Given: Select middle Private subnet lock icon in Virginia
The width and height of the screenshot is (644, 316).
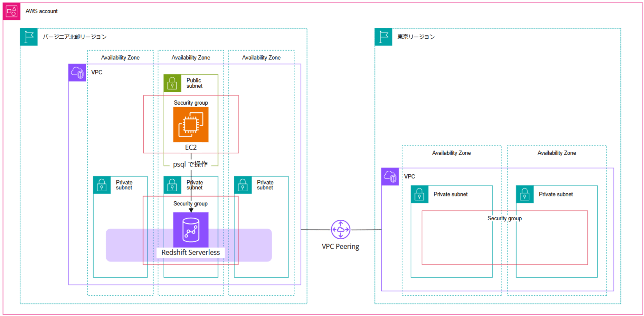Looking at the screenshot, I should (172, 185).
